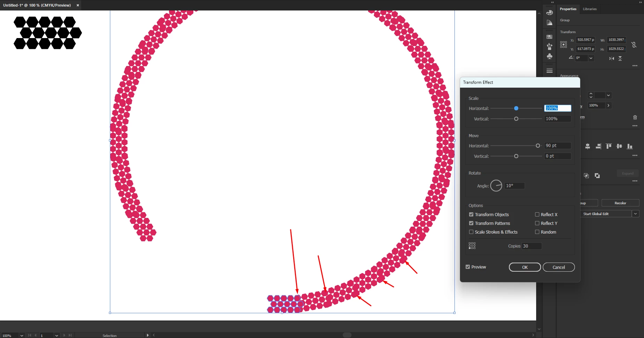644x338 pixels.
Task: Click the reference point grid in Transform
Action: [563, 44]
